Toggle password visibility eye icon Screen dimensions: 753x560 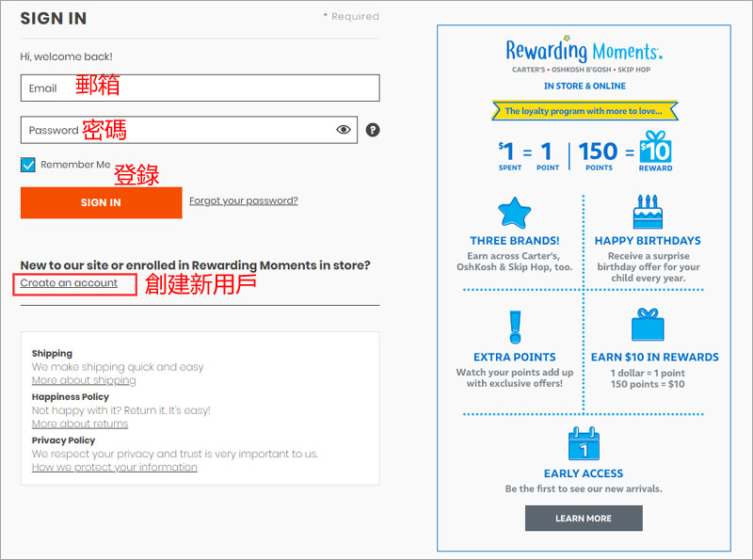[x=344, y=130]
